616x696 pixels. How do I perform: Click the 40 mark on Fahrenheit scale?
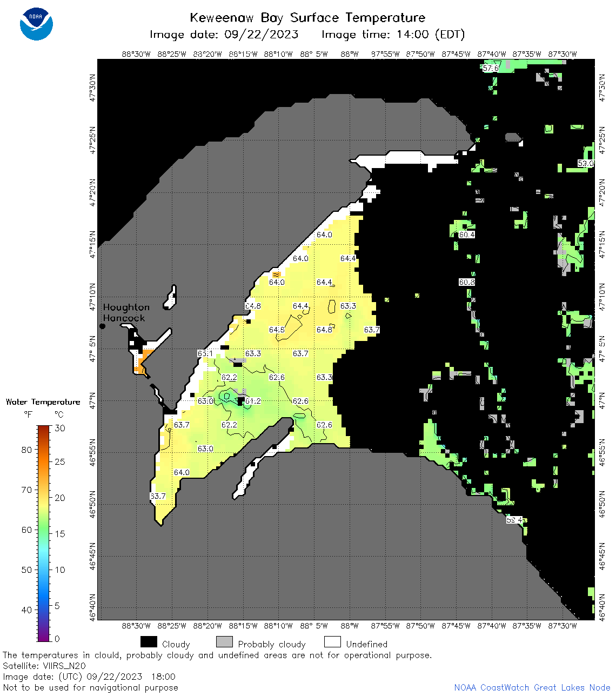26,610
